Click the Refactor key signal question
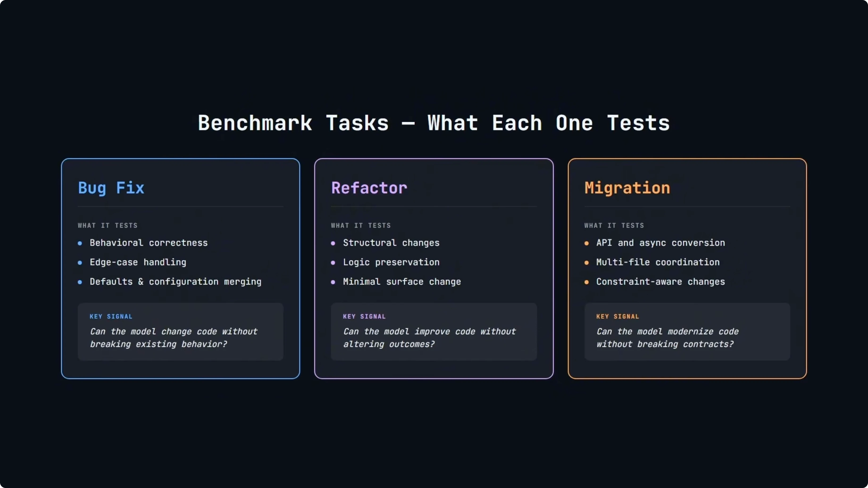 429,338
